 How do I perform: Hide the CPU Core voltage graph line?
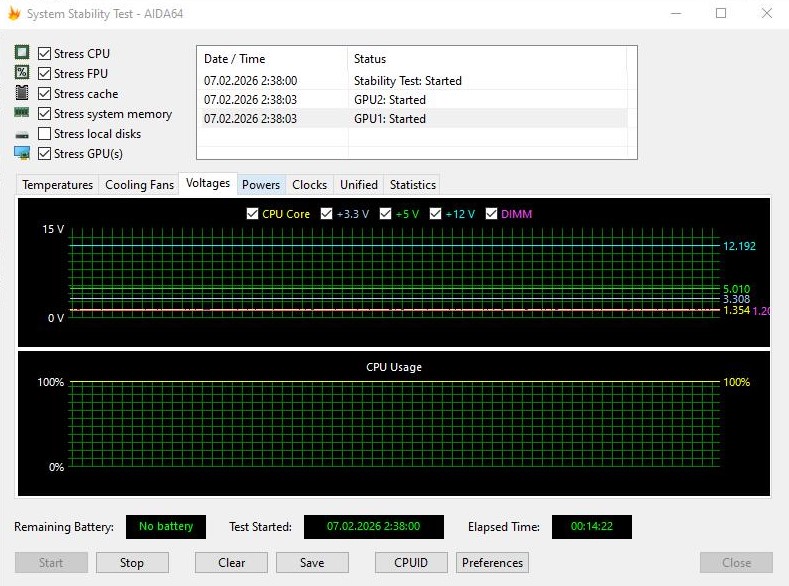(x=253, y=214)
